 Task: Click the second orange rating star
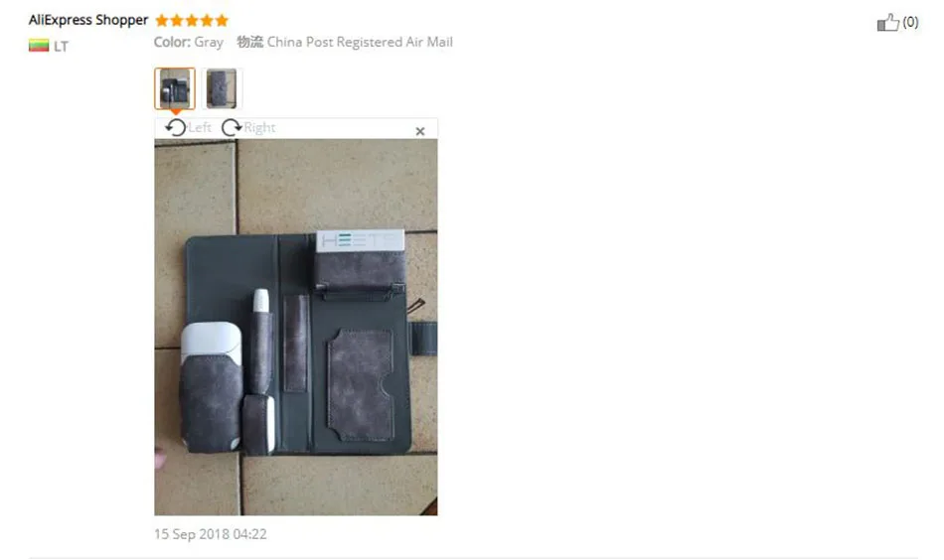177,21
